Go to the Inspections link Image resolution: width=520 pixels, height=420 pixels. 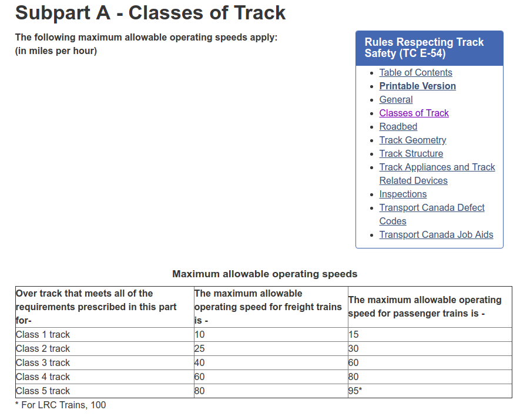coord(403,194)
